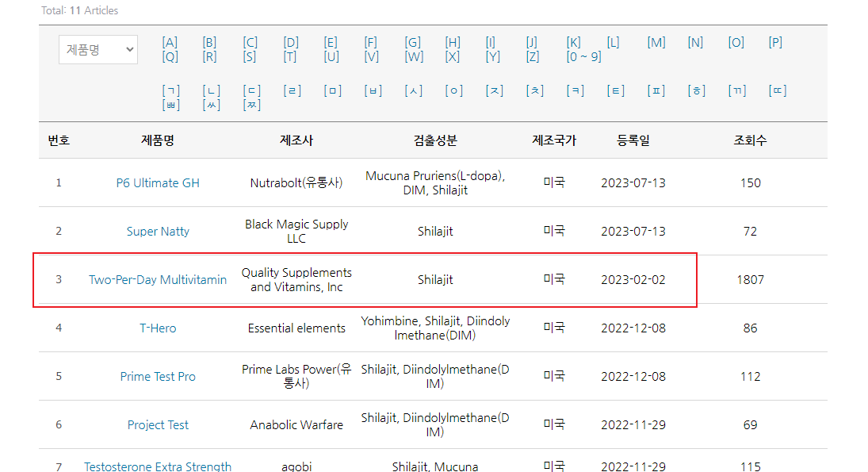Filter by letter [Z]

pos(532,56)
